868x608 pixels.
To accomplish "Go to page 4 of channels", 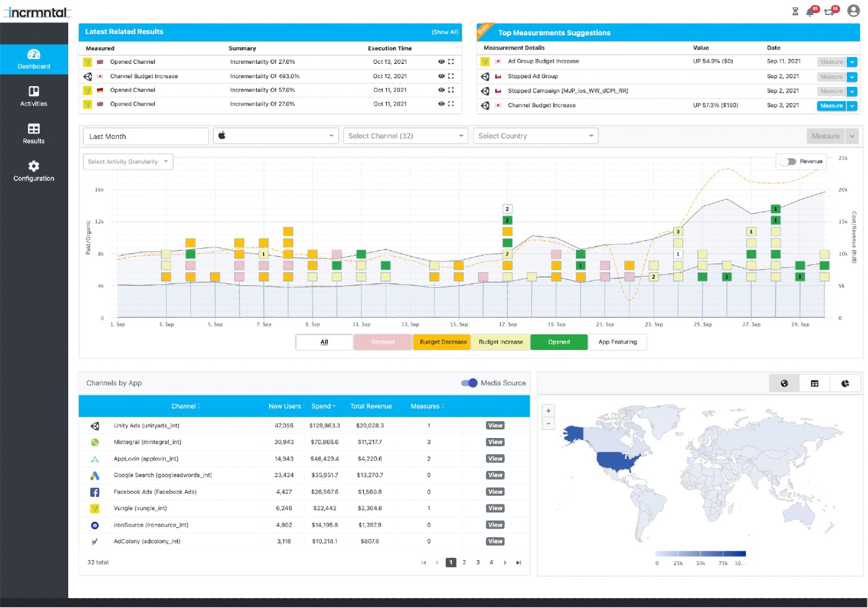I will point(491,563).
